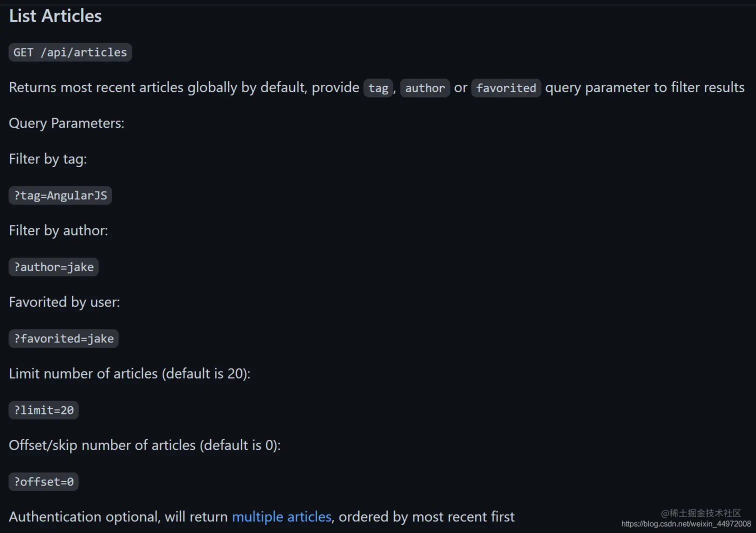This screenshot has height=533, width=756.
Task: Select the ?limit=20 code block
Action: coord(43,410)
